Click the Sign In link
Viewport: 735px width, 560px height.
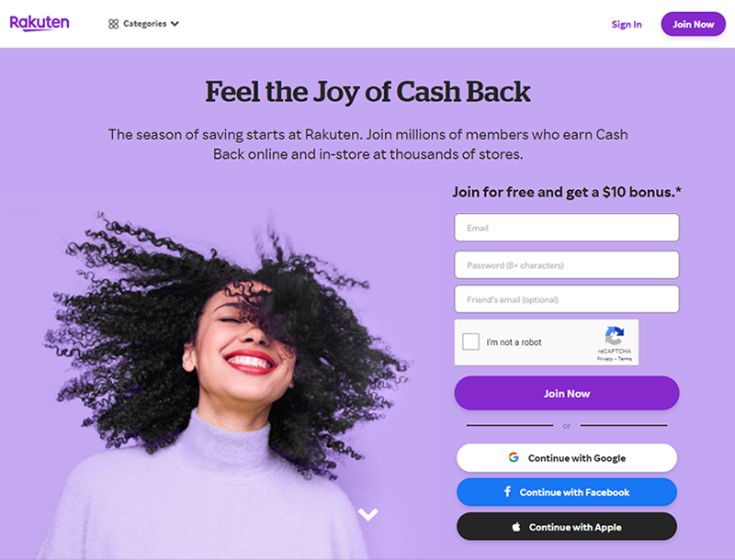pyautogui.click(x=627, y=25)
